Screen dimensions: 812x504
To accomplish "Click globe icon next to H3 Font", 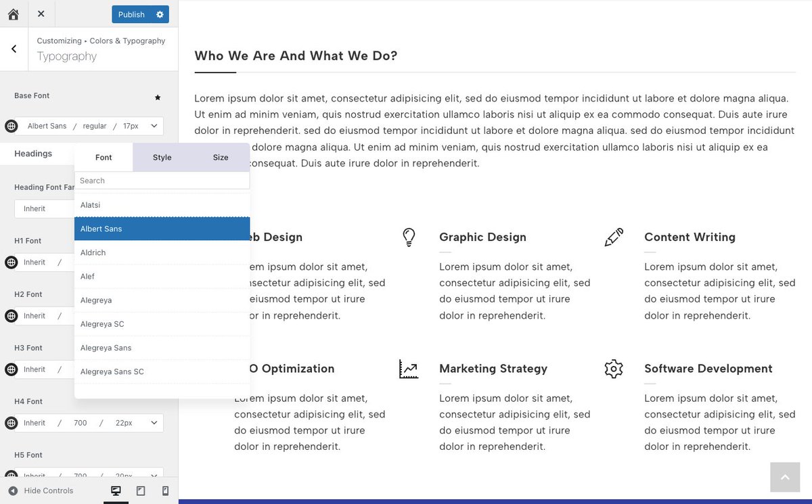I will click(11, 369).
